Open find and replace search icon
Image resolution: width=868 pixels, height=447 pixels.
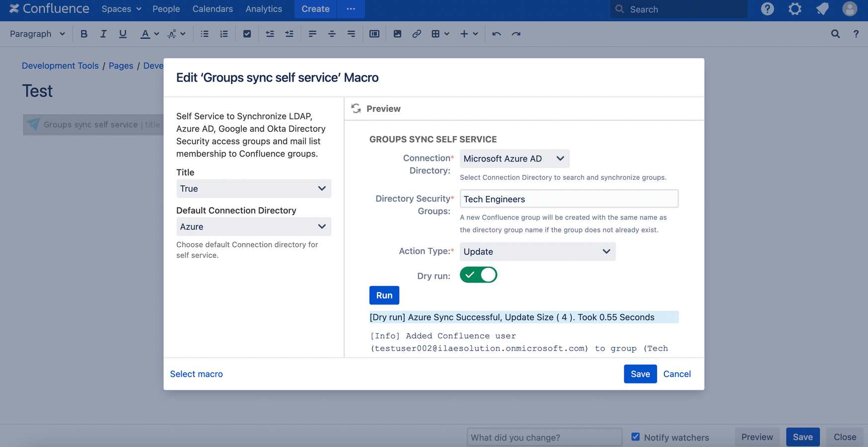[835, 34]
